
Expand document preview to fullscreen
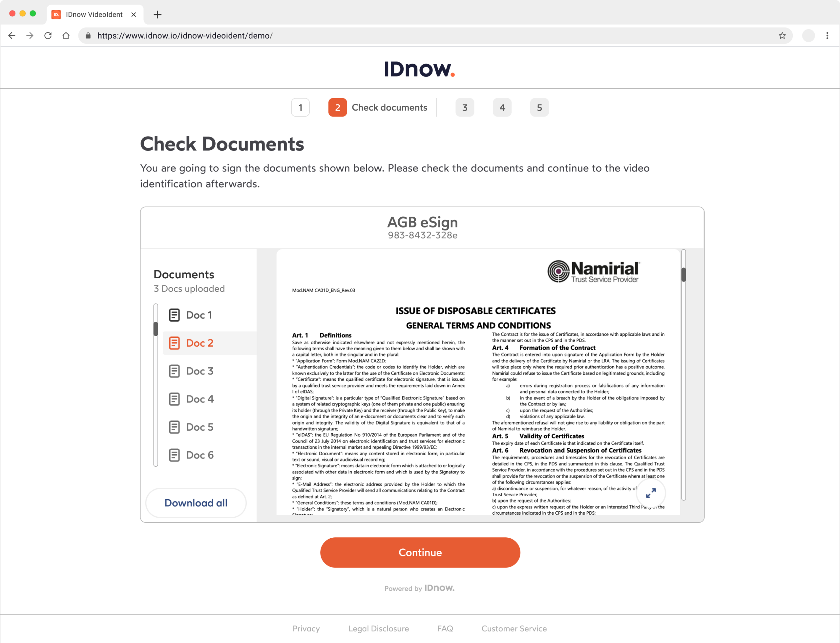651,493
